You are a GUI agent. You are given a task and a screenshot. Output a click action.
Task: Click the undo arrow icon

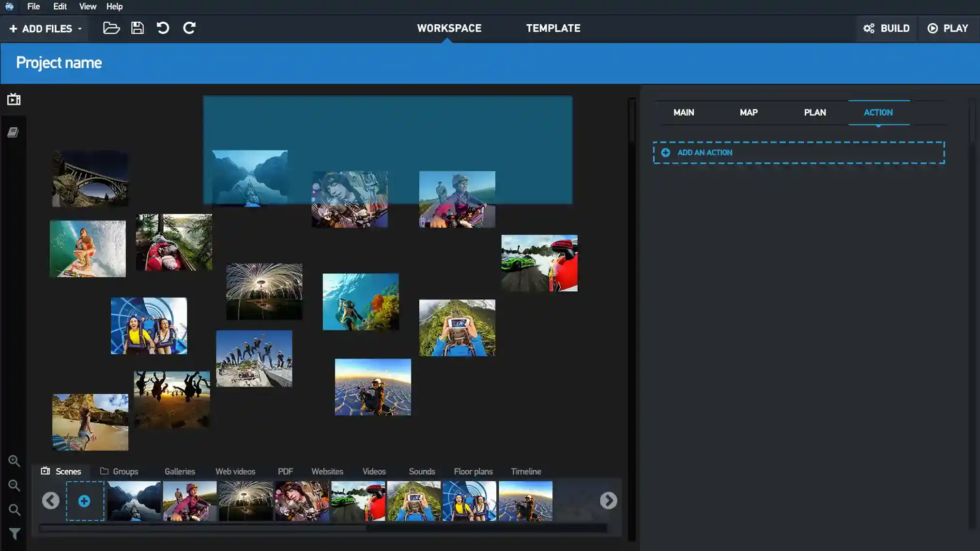coord(163,28)
